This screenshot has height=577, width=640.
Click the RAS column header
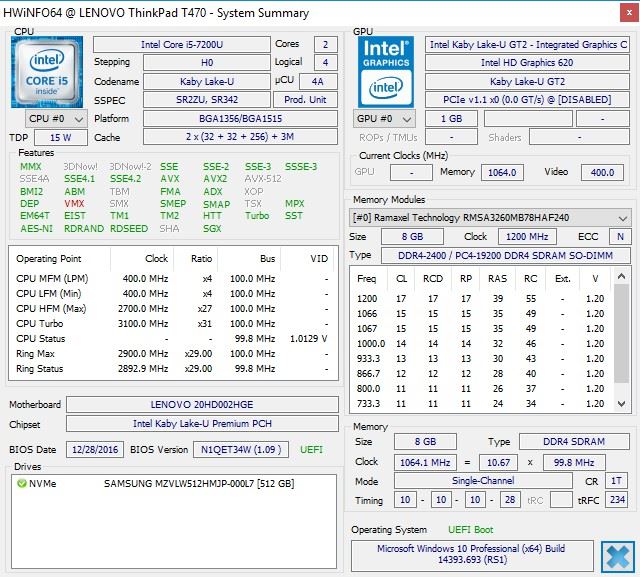pos(498,278)
